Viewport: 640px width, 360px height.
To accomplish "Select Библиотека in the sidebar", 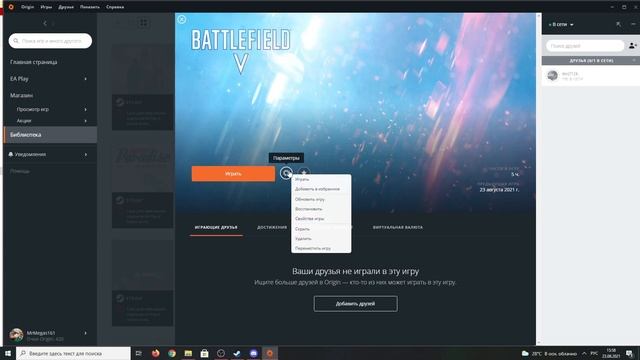I will tap(50, 135).
